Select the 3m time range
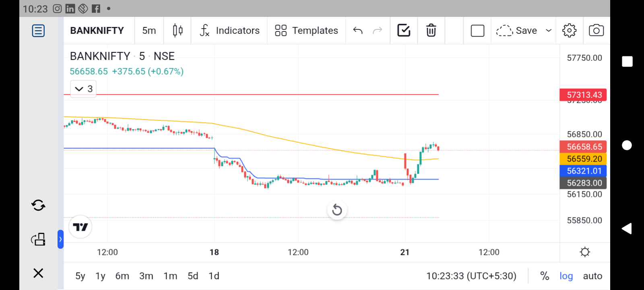The height and width of the screenshot is (290, 644). [146, 276]
